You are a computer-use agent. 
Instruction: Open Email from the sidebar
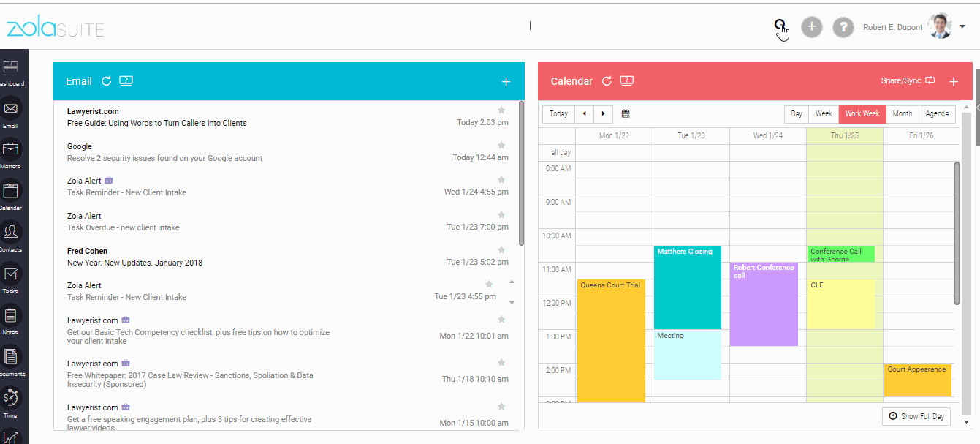click(x=11, y=113)
